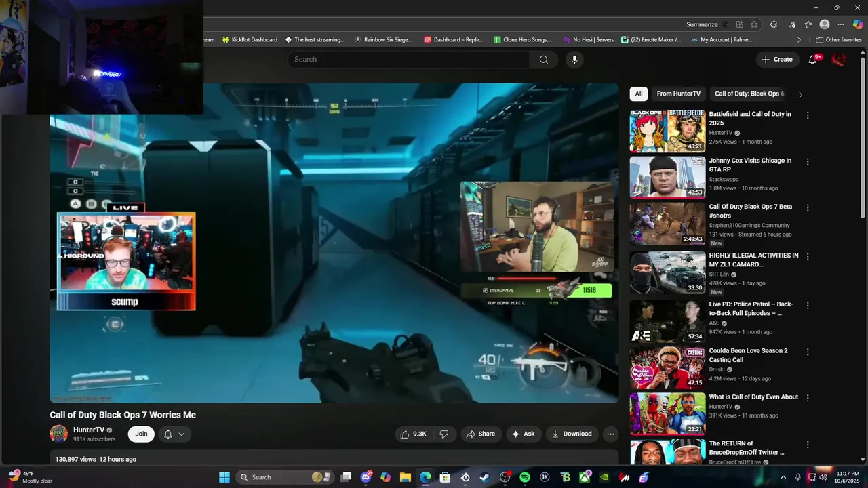Click the Join channel button
The height and width of the screenshot is (488, 868).
point(141,434)
